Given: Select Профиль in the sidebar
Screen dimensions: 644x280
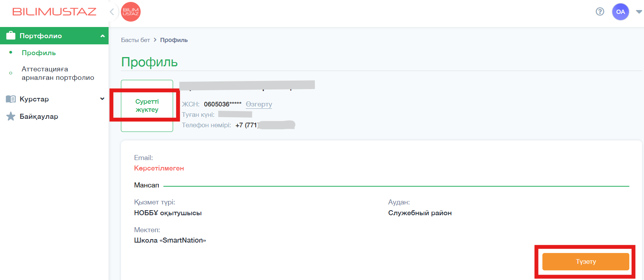Looking at the screenshot, I should click(39, 53).
